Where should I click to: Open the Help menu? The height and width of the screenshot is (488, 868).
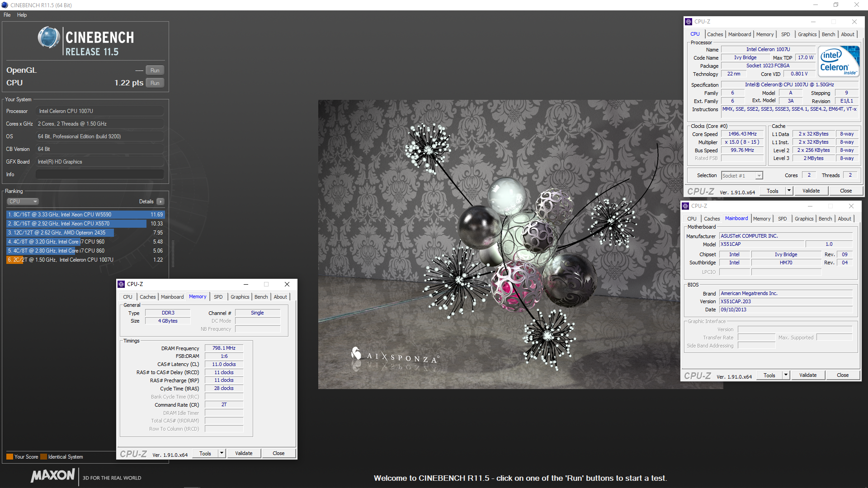coord(22,15)
